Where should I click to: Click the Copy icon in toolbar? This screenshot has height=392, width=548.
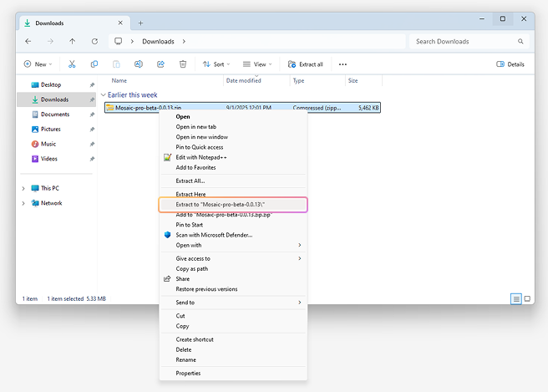(x=94, y=64)
